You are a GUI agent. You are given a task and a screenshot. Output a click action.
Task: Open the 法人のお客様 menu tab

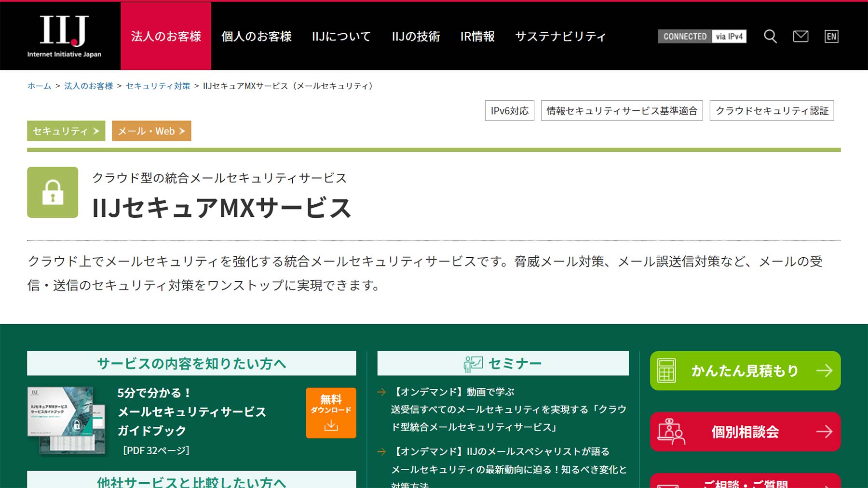[166, 36]
